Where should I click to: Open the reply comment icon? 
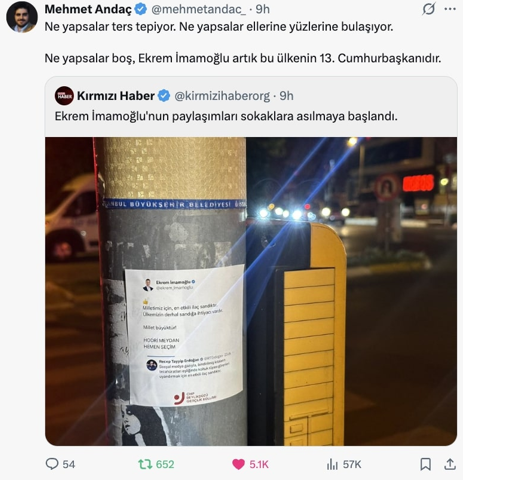click(x=52, y=464)
